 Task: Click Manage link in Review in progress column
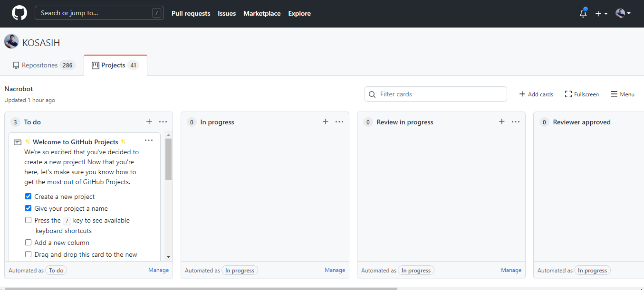[x=511, y=270]
